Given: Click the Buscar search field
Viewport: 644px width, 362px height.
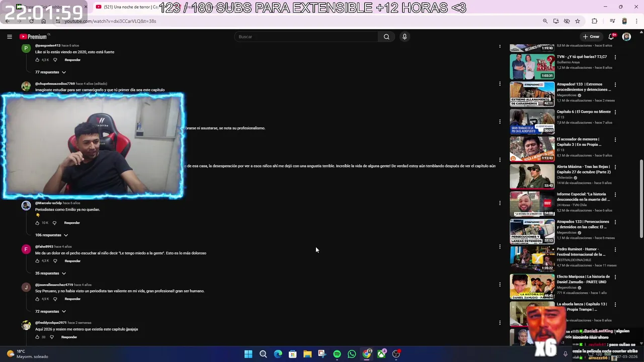Looking at the screenshot, I should [306, 37].
